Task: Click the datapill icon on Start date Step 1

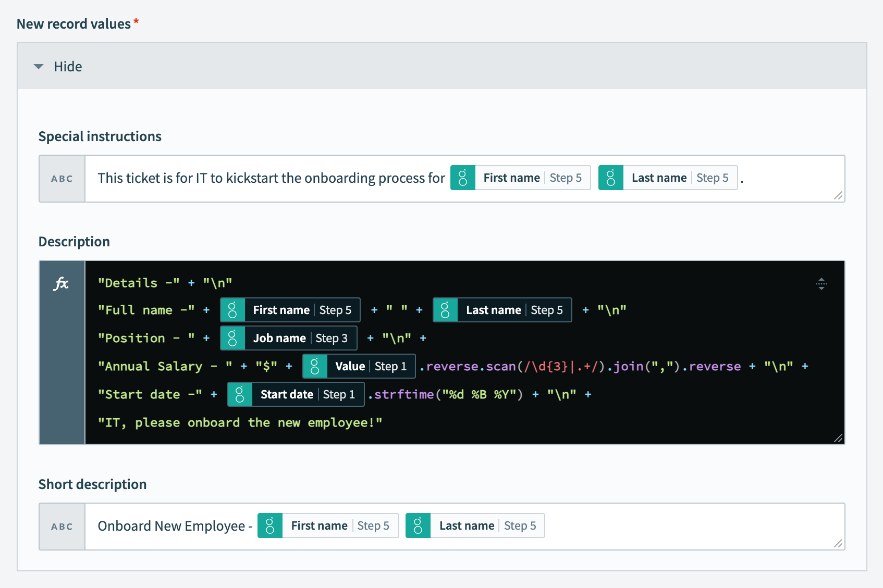Action: (x=240, y=394)
